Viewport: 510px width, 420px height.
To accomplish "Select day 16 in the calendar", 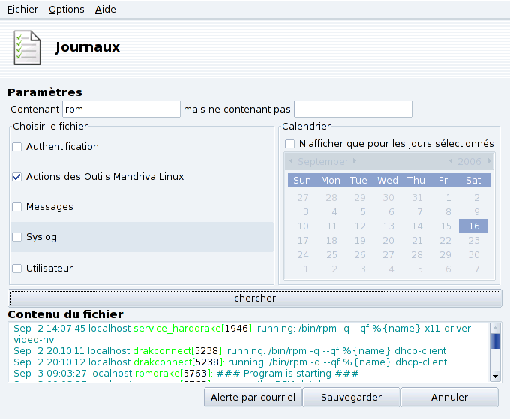I will click(473, 226).
